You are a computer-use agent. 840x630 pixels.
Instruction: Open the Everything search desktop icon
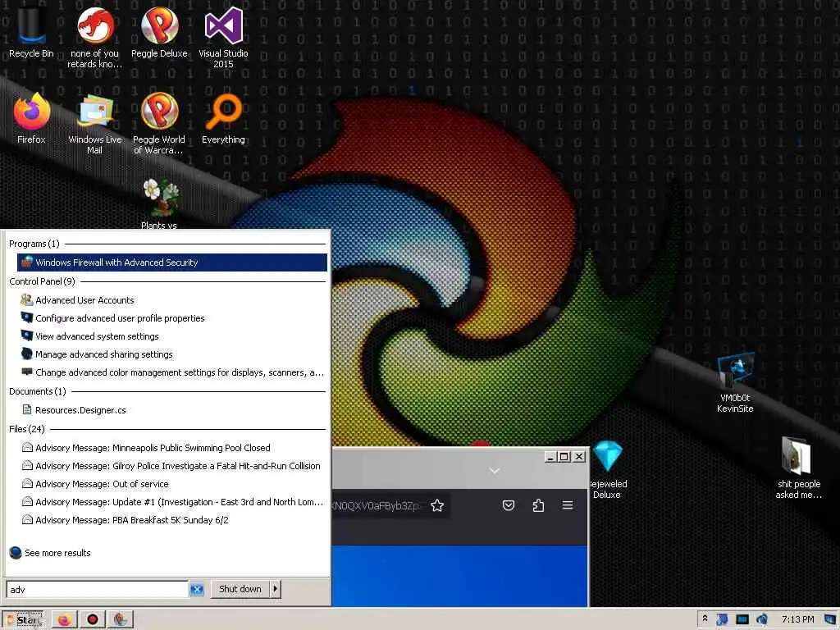tap(223, 118)
